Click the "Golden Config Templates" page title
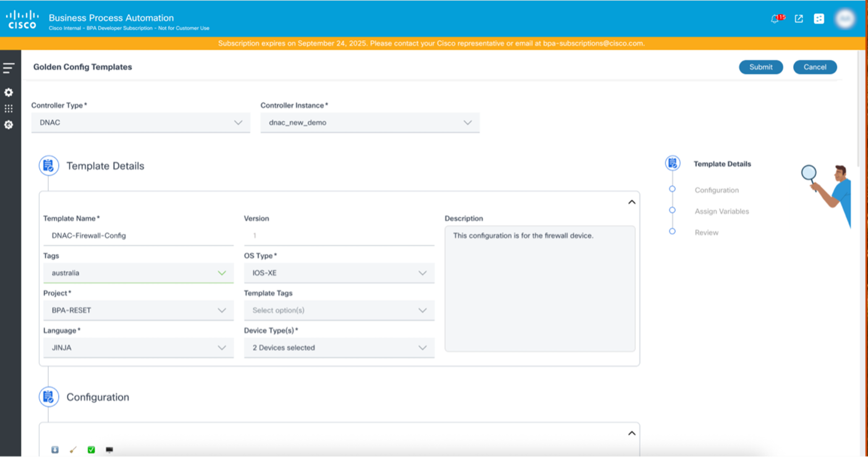This screenshot has width=868, height=459. [x=83, y=67]
